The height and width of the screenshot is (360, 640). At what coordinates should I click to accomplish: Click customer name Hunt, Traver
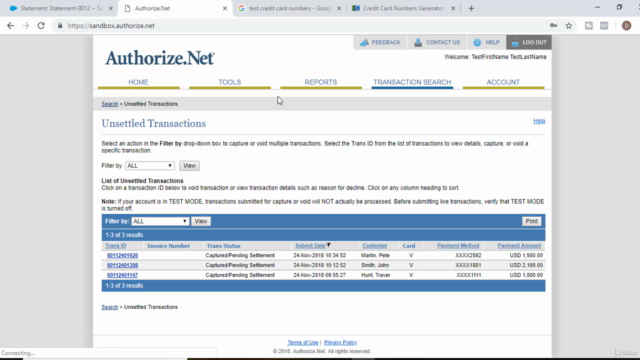[376, 275]
